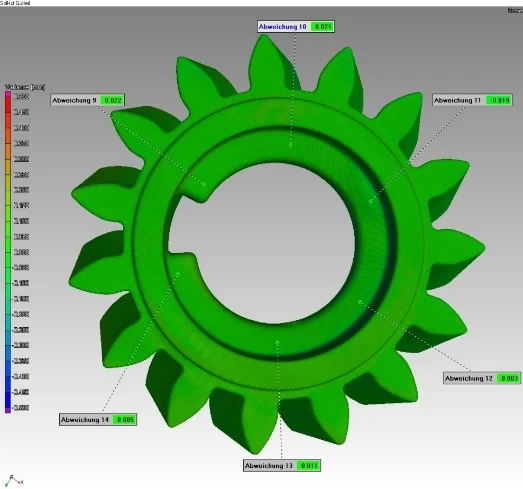Viewport: 523px width, 489px height.
Task: Select the Abweichung 9 deviation label
Action: coord(88,100)
